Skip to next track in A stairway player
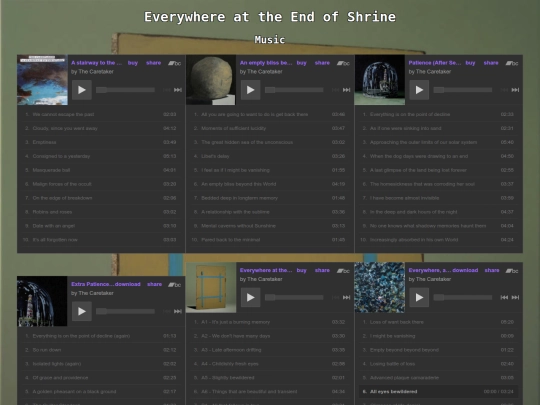 click(178, 90)
